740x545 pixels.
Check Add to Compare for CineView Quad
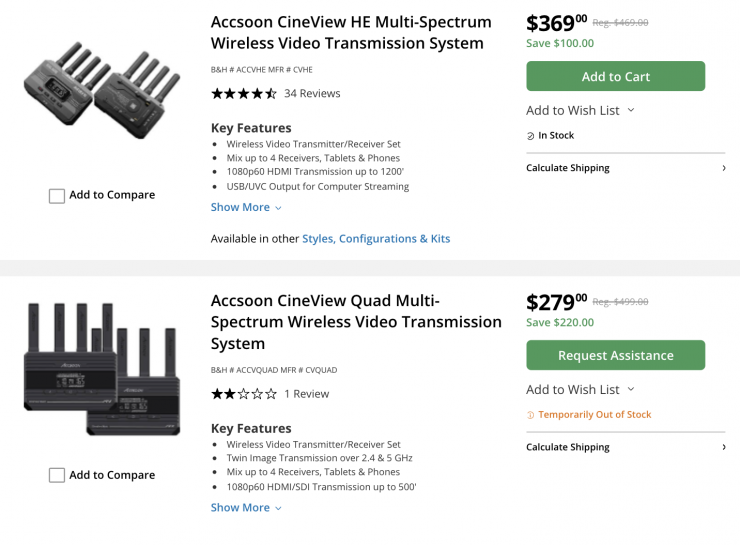click(x=57, y=476)
